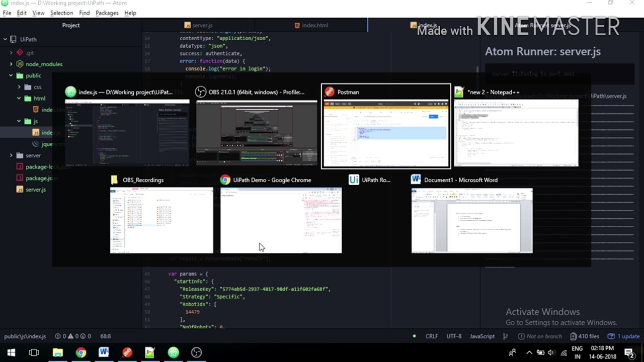The width and height of the screenshot is (644, 362).
Task: Expand the node_modules folder
Action: pyautogui.click(x=11, y=64)
